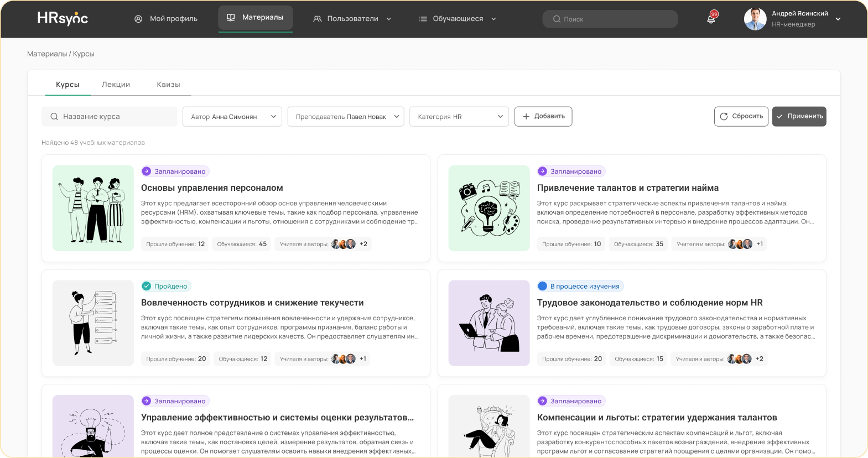Screen dimensions: 868x458
Task: Click Андрей Ясинский profile avatar
Action: pyautogui.click(x=755, y=19)
